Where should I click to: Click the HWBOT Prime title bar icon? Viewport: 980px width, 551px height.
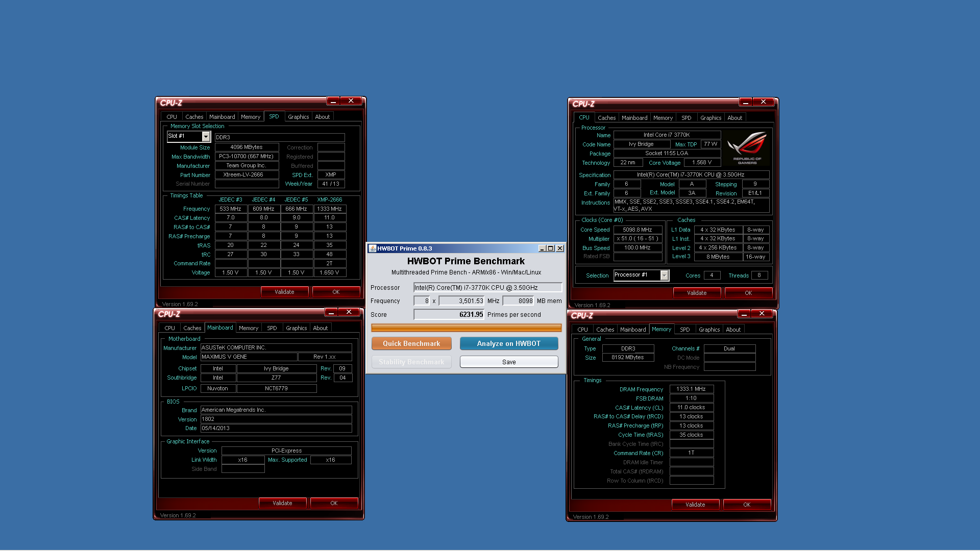pos(373,248)
